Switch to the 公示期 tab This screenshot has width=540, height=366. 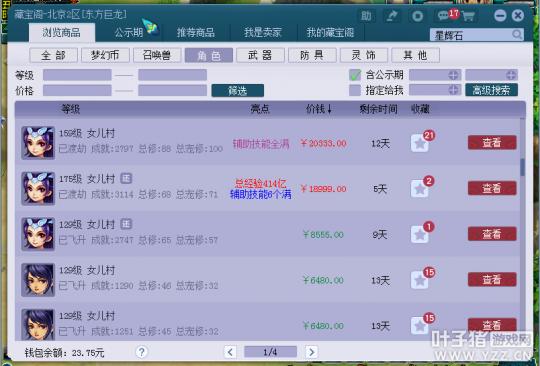pos(129,33)
